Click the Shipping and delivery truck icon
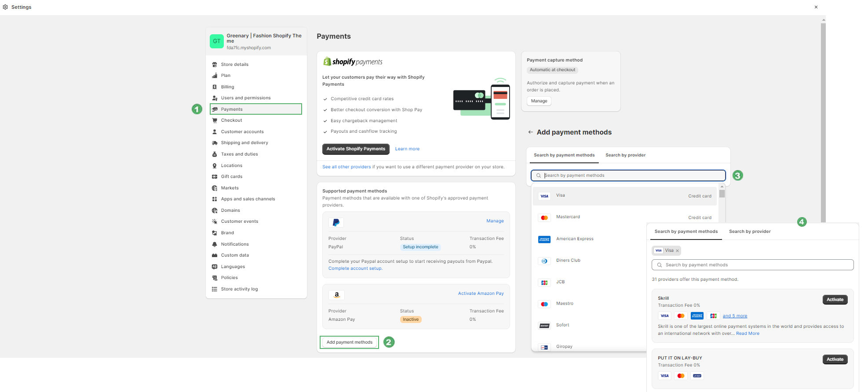Viewport: 868px width, 392px height. point(215,143)
